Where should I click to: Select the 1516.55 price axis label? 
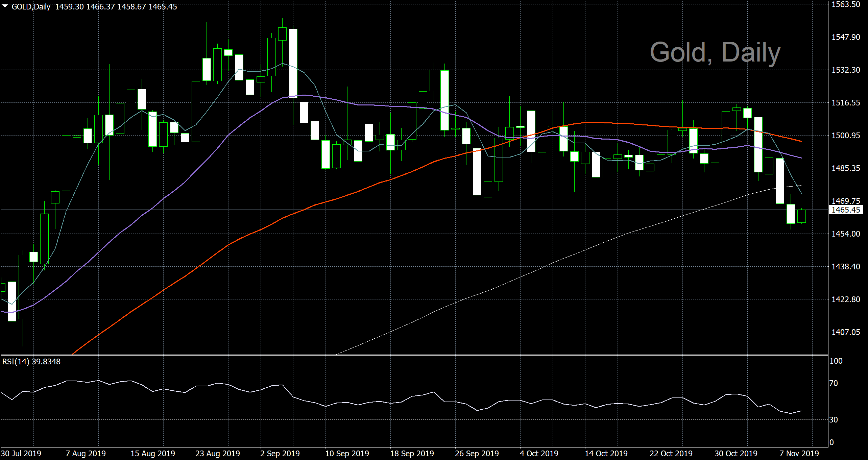[x=846, y=103]
